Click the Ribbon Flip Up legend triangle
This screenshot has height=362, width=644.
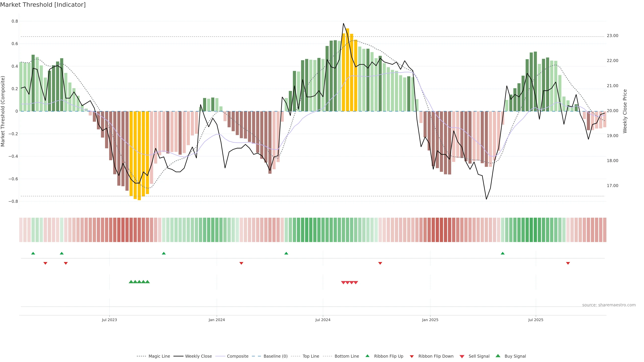[367, 356]
